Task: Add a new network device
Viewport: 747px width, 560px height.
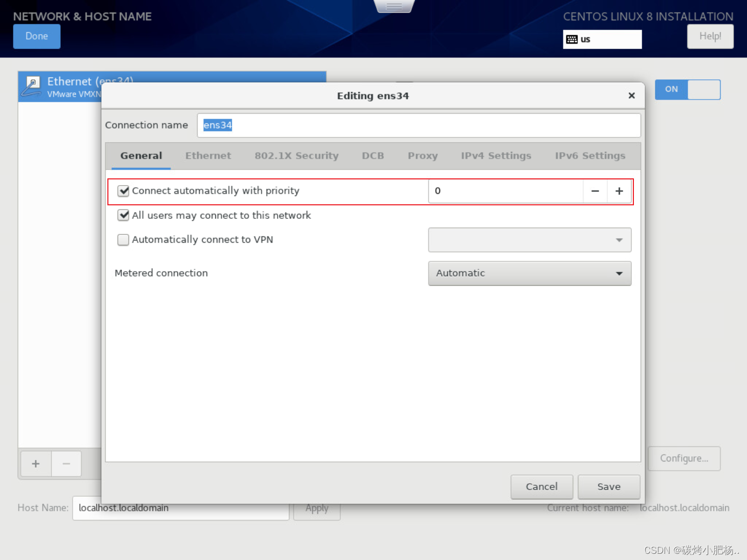Action: 36,464
